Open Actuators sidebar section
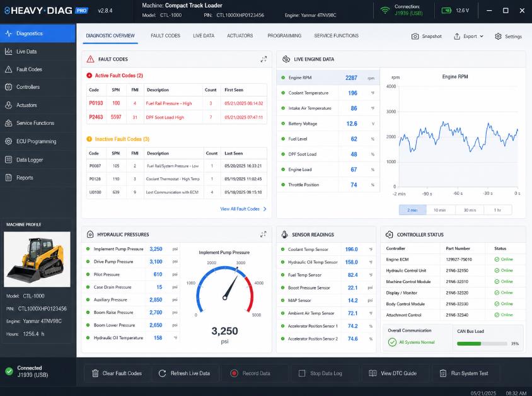The height and width of the screenshot is (396, 532). pos(38,105)
